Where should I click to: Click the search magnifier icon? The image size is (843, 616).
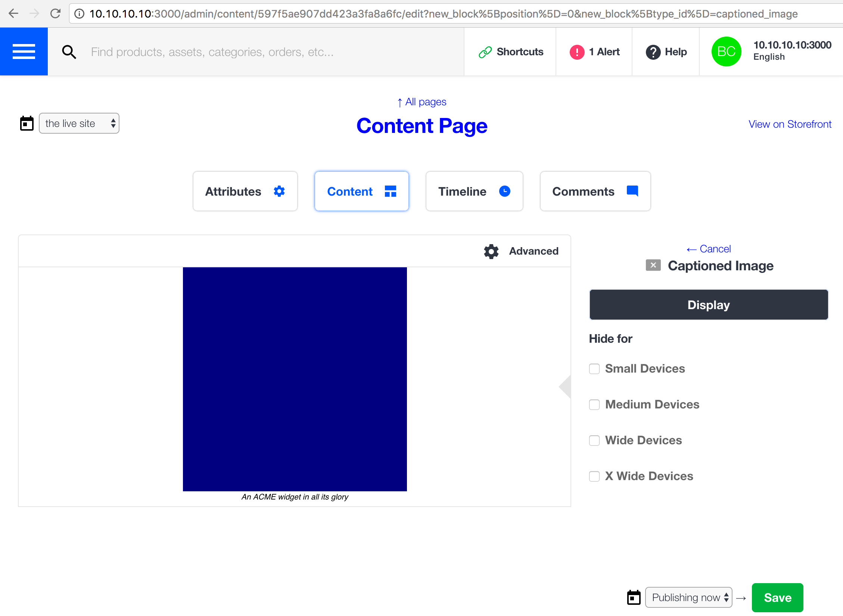tap(69, 52)
